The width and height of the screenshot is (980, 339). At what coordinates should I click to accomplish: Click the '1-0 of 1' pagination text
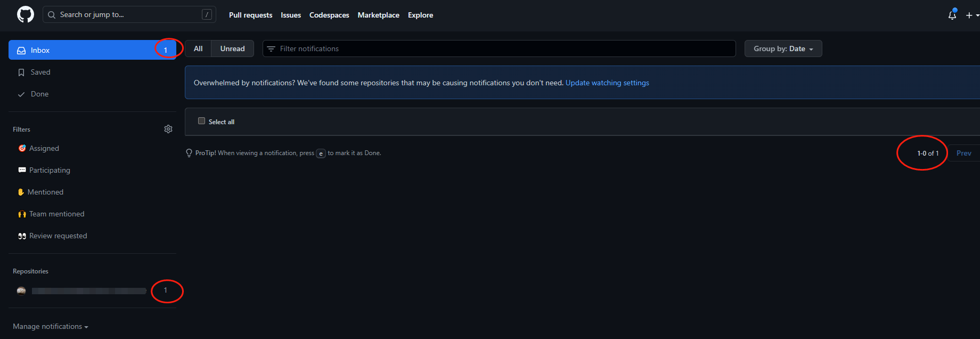point(928,153)
